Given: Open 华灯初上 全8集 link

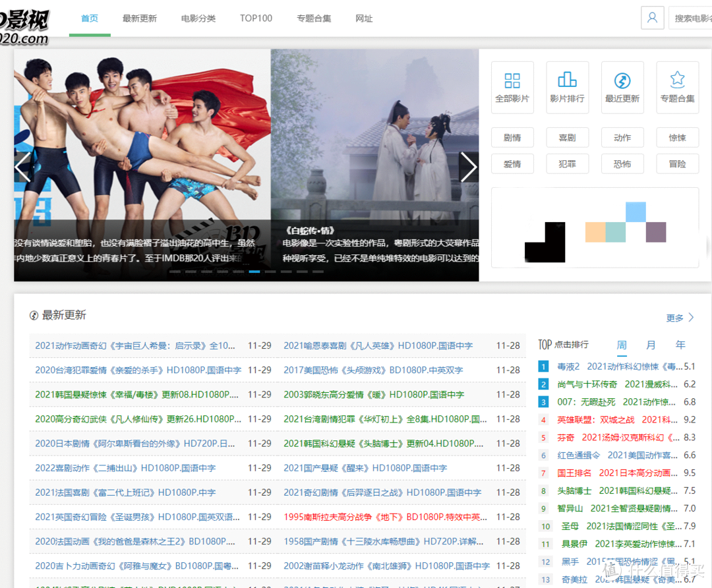Looking at the screenshot, I should point(385,419).
